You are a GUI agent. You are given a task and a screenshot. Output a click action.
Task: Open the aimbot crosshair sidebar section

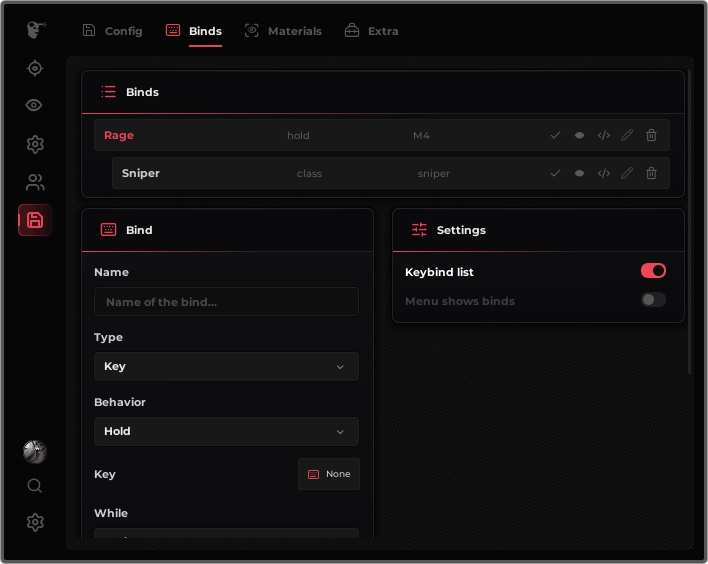[35, 69]
